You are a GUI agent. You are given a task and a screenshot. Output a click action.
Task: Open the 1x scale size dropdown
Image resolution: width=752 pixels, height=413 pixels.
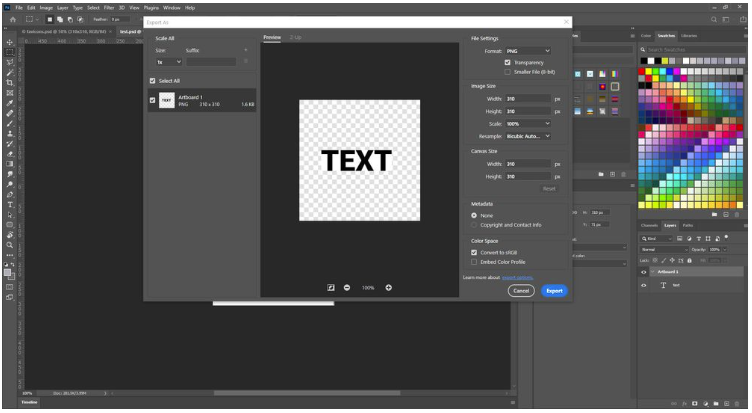tap(169, 62)
